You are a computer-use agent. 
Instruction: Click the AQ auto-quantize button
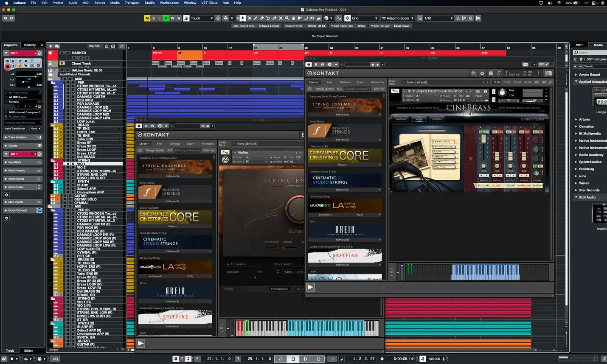(x=55, y=359)
